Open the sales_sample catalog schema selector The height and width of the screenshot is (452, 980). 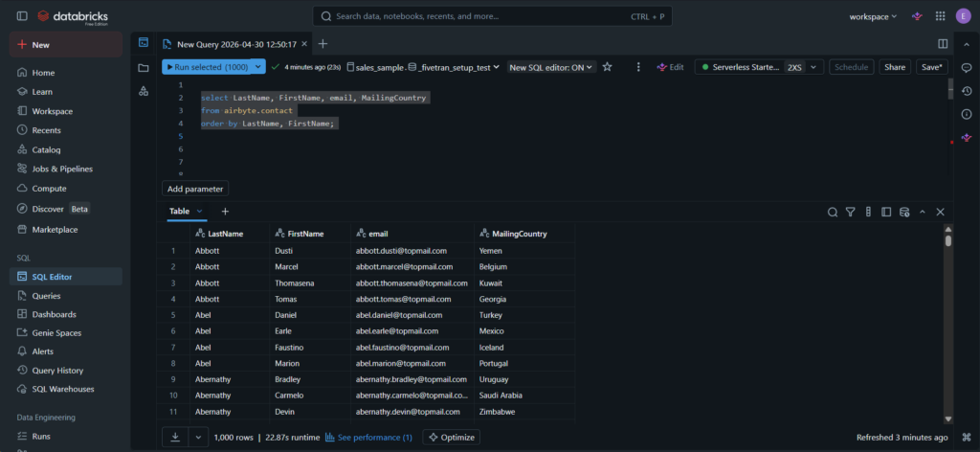pyautogui.click(x=424, y=67)
